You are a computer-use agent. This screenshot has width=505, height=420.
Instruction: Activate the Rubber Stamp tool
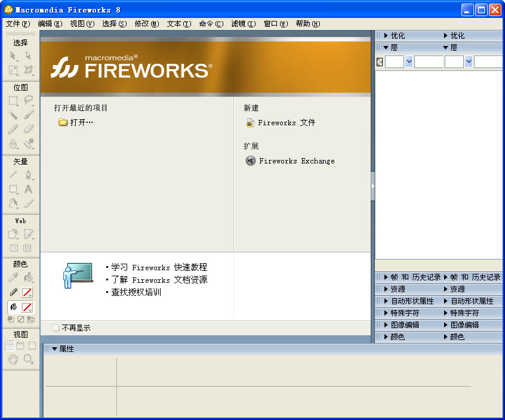tap(29, 143)
